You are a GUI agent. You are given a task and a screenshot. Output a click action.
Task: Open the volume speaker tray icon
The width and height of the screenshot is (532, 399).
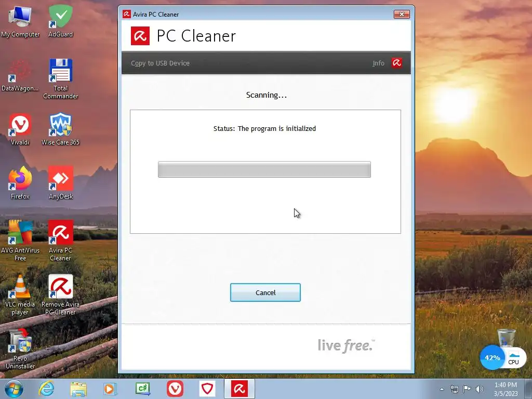pyautogui.click(x=480, y=389)
